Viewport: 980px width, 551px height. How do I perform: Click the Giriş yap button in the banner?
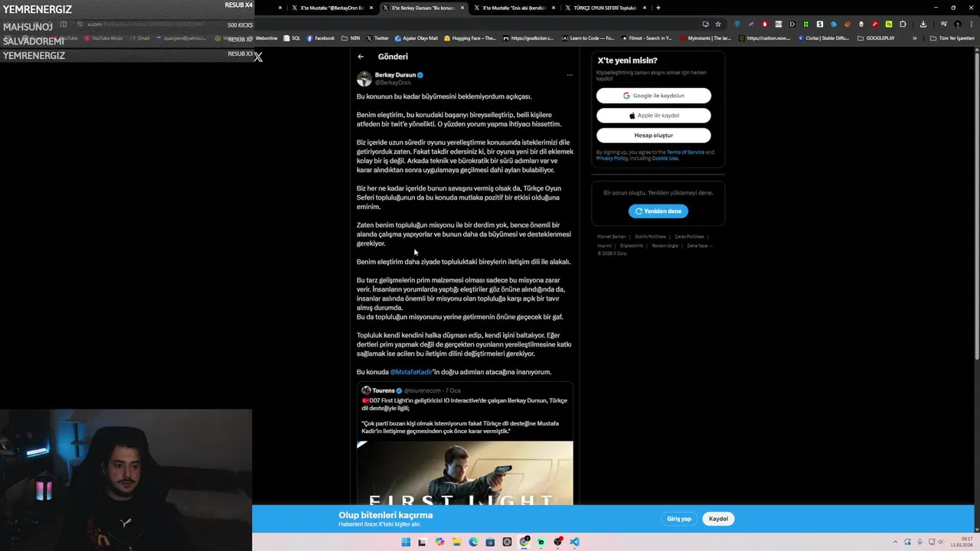(679, 519)
